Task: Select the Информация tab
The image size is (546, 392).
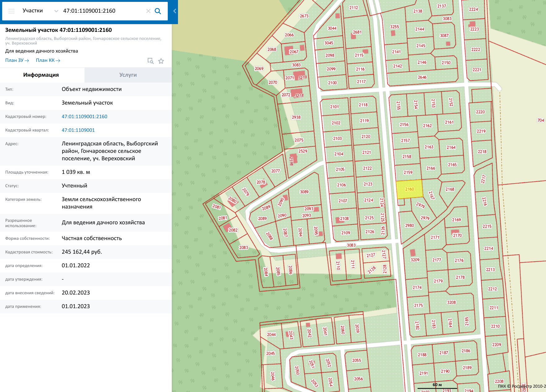Action: (41, 75)
